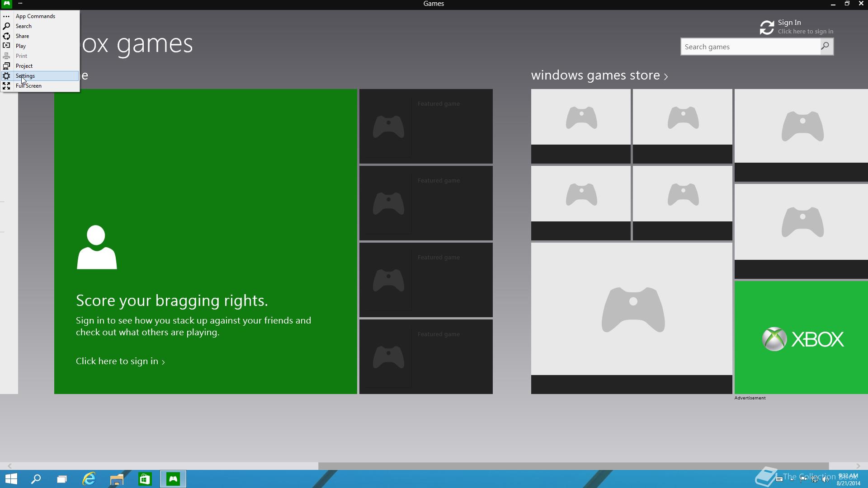Click the Sign In refresh icon
Viewport: 868px width, 488px height.
(x=767, y=28)
